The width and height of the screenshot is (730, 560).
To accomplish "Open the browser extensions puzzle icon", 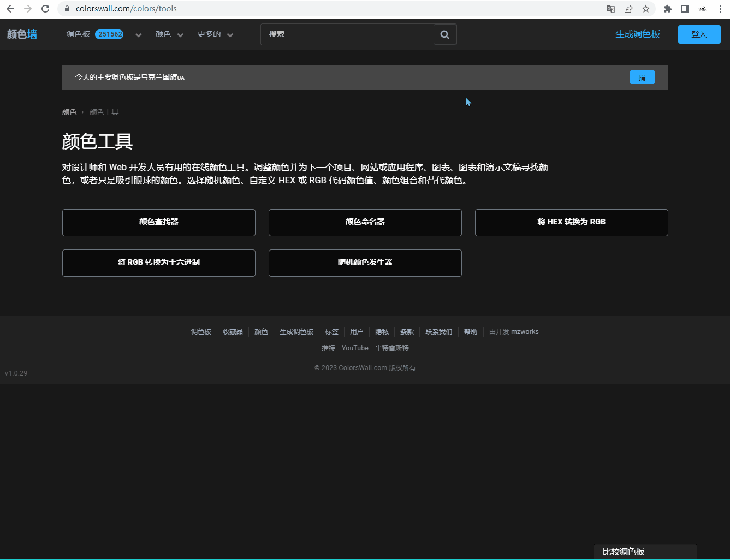I will coord(667,9).
